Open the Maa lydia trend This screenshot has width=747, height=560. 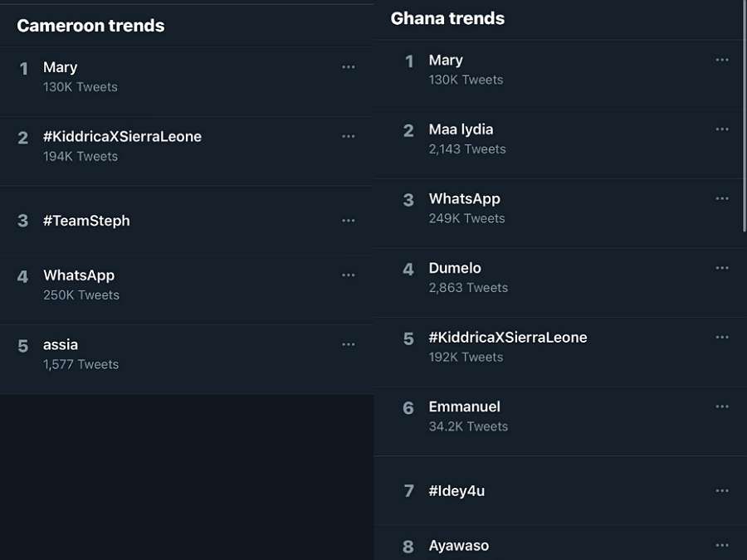[461, 129]
